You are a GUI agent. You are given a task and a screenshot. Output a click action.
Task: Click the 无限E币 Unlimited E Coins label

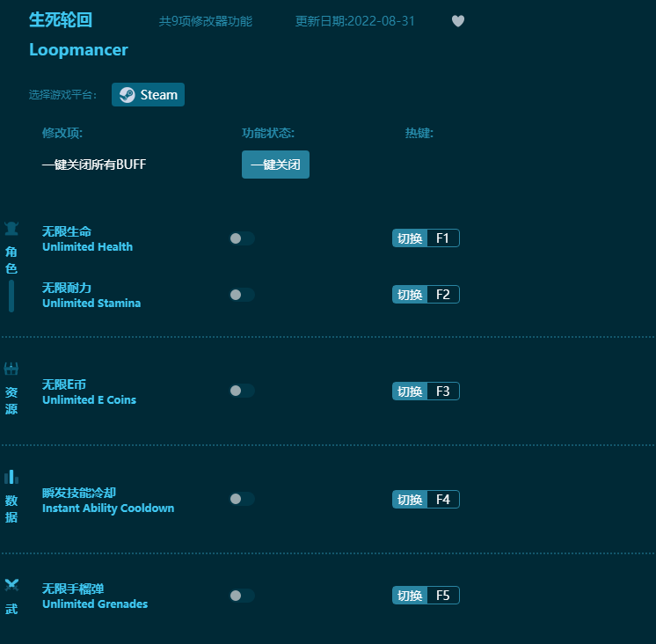tap(89, 392)
